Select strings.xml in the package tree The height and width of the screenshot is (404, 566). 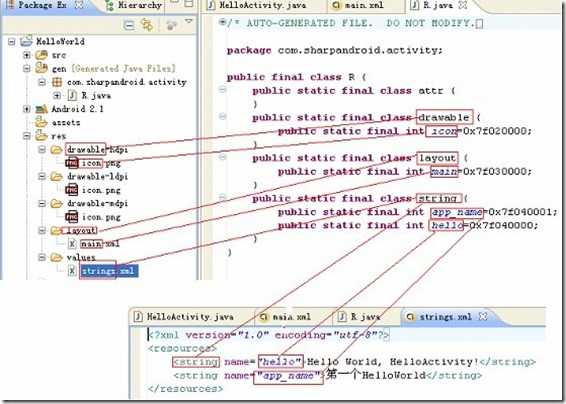pos(108,271)
